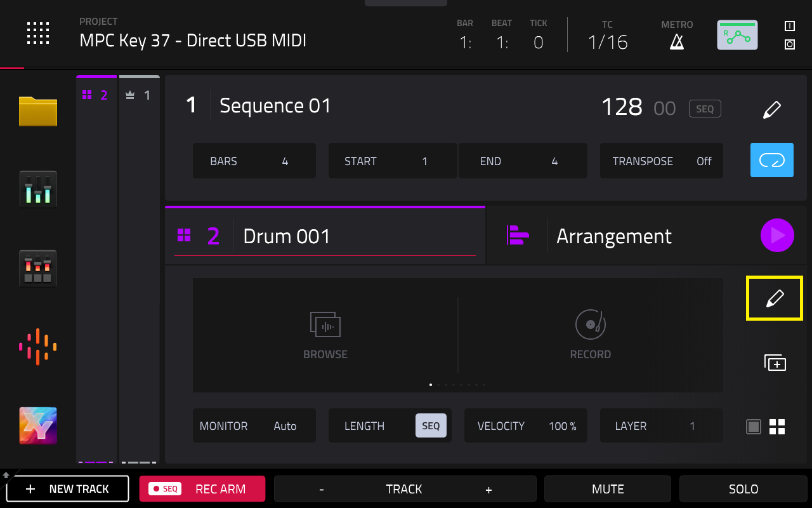Open the main menu grid icon
This screenshot has height=508, width=812.
(38, 33)
